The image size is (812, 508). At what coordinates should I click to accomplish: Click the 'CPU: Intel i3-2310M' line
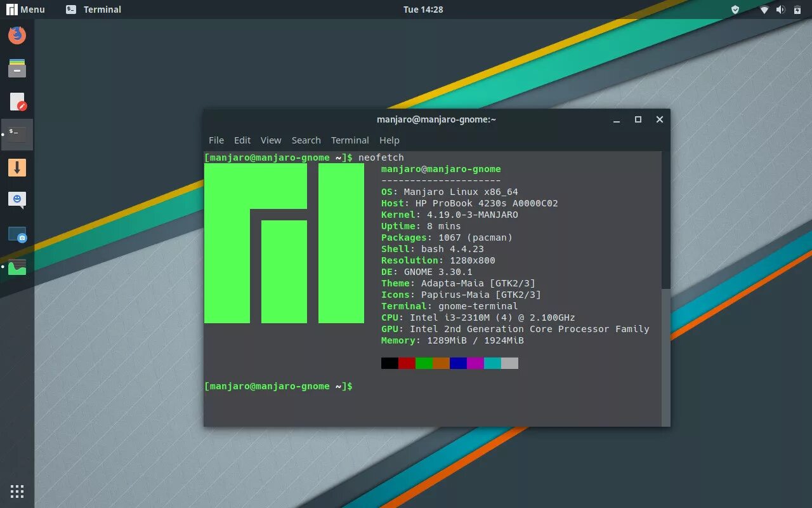point(478,317)
